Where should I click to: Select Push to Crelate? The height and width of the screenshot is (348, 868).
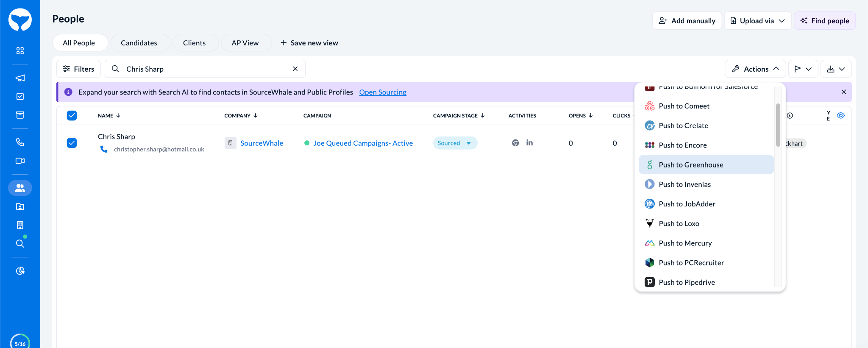pyautogui.click(x=706, y=125)
